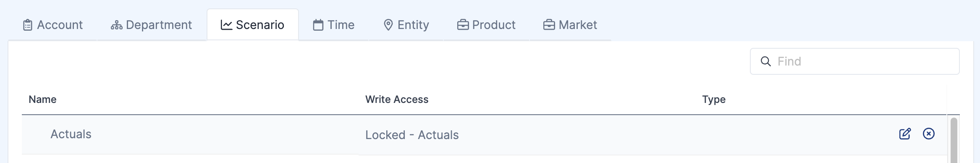Click the org-chart icon on Department tab
The width and height of the screenshot is (980, 163).
(116, 25)
